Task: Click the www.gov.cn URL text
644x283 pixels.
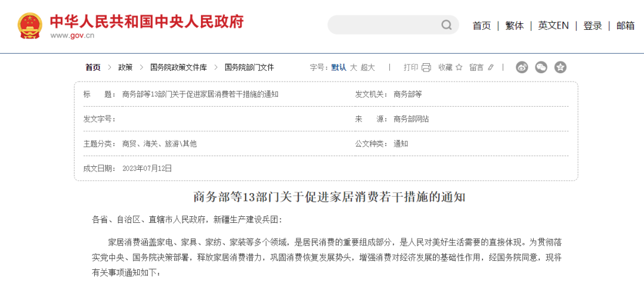Action: 72,35
